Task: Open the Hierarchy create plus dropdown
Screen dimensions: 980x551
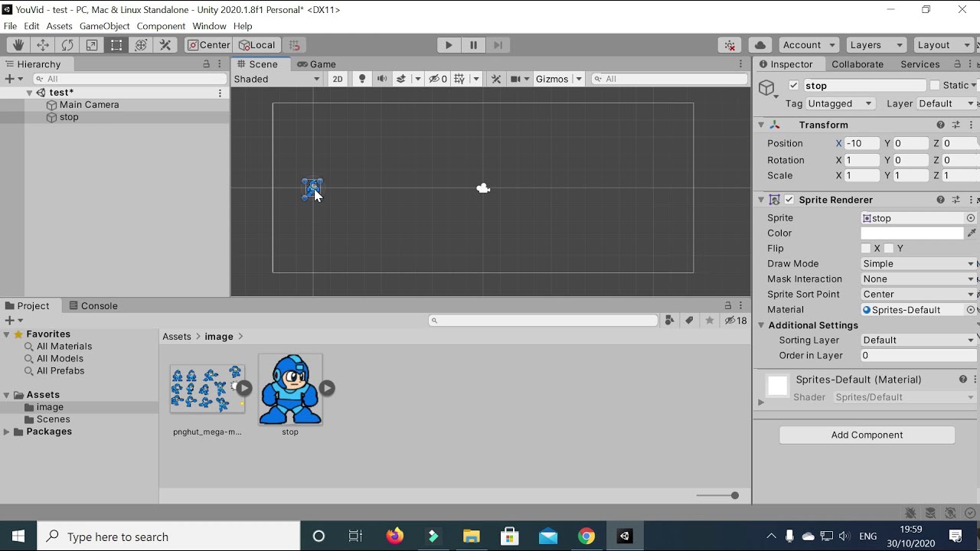Action: tap(13, 79)
